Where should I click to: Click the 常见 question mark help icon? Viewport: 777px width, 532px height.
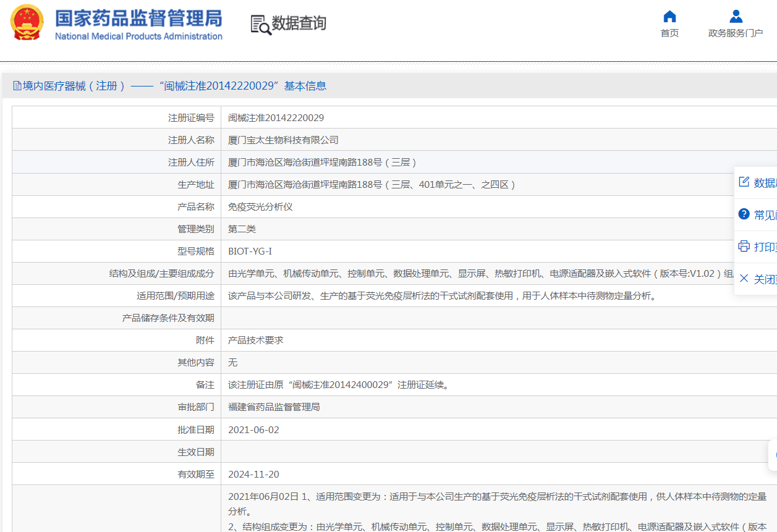[x=744, y=214]
